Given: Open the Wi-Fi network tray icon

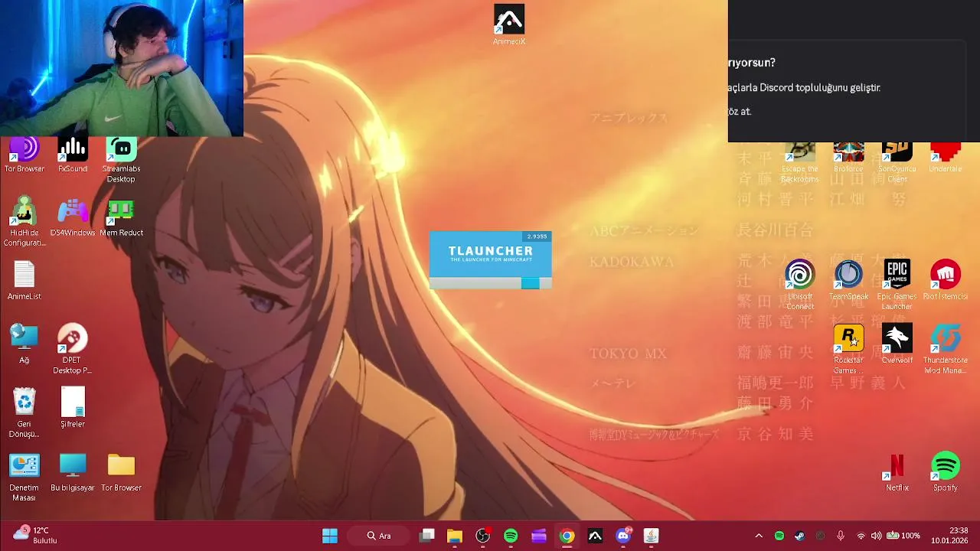Looking at the screenshot, I should coord(861,536).
